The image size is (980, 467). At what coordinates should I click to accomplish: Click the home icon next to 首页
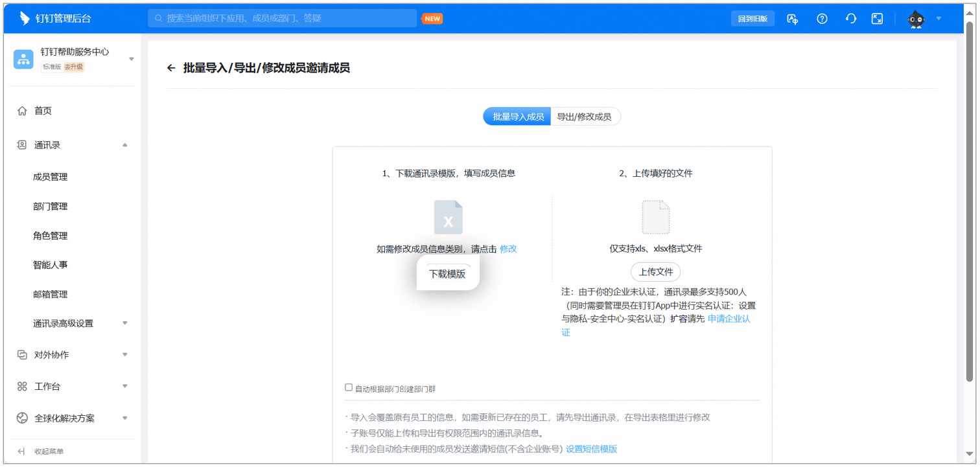22,111
